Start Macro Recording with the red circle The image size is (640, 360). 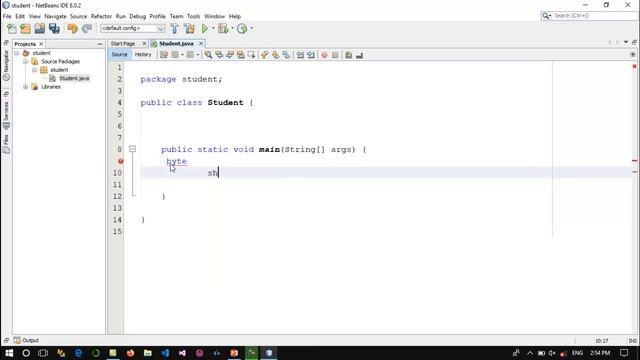(324, 55)
